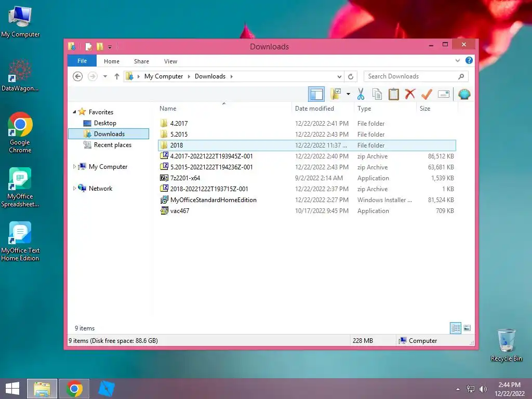Switch to large icons view button

[x=467, y=328]
